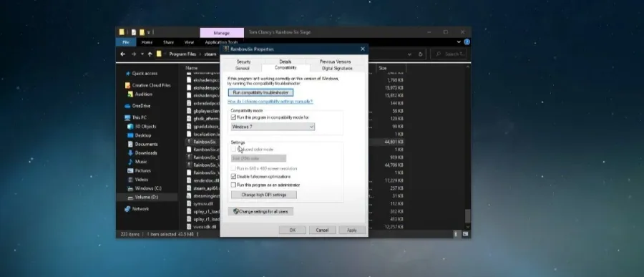Viewport: 644px width, 277px height.
Task: Collapse the ribbon with the chevron near help
Action: (459, 42)
